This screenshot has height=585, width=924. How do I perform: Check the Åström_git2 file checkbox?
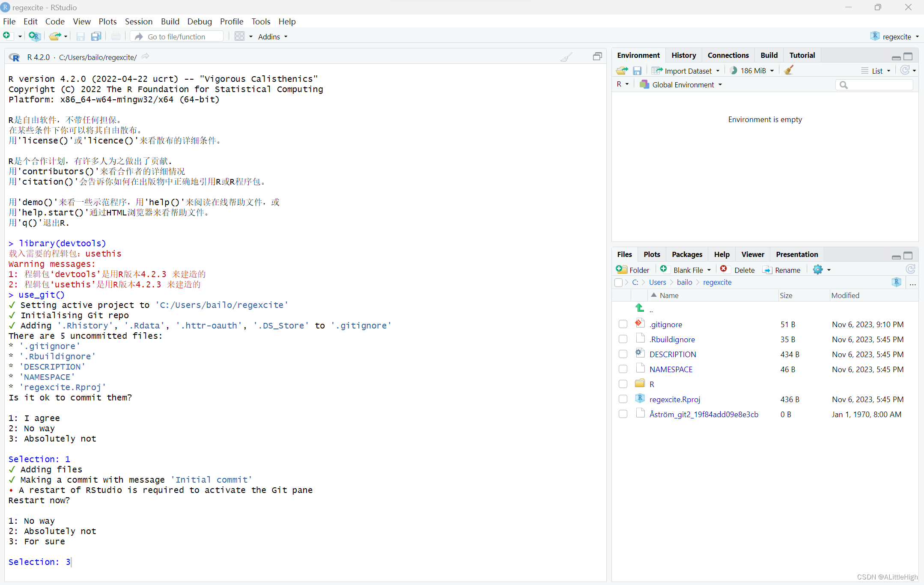pyautogui.click(x=623, y=414)
